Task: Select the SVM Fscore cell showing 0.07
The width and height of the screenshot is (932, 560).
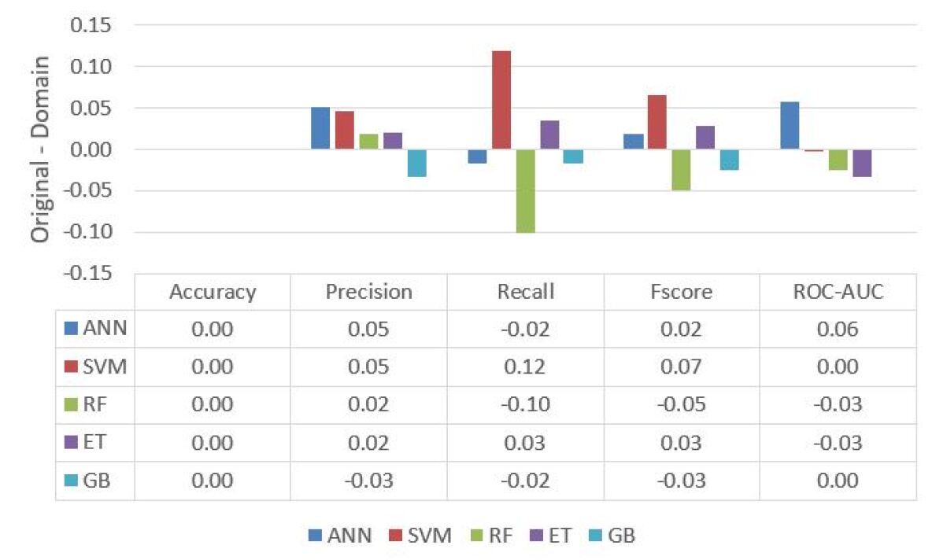Action: (x=682, y=367)
